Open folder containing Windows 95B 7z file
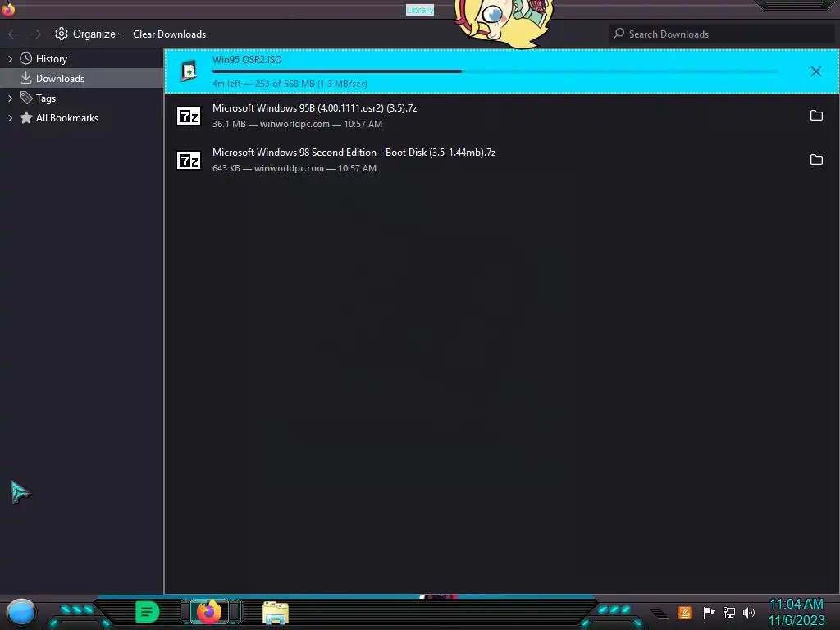 pyautogui.click(x=816, y=115)
